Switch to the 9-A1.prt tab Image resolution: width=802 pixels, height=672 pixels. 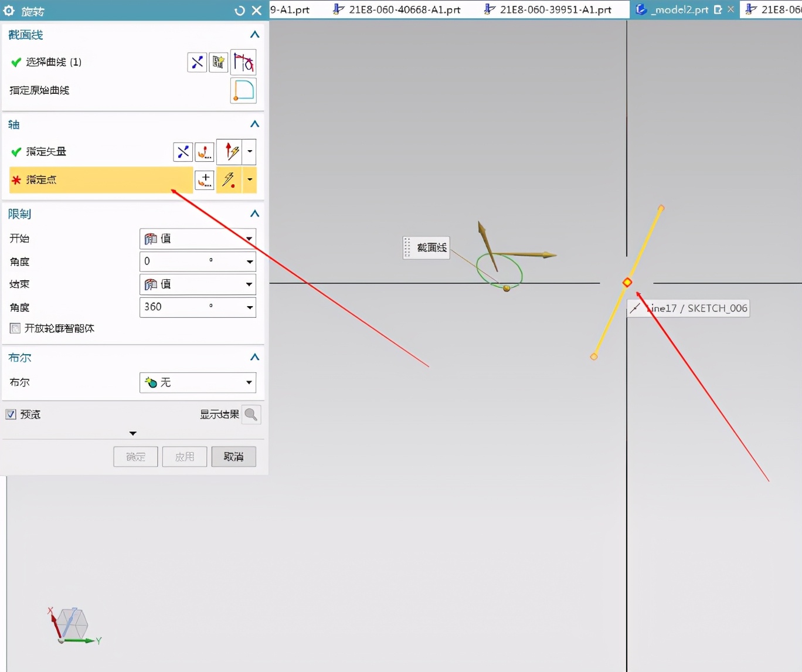pos(290,10)
